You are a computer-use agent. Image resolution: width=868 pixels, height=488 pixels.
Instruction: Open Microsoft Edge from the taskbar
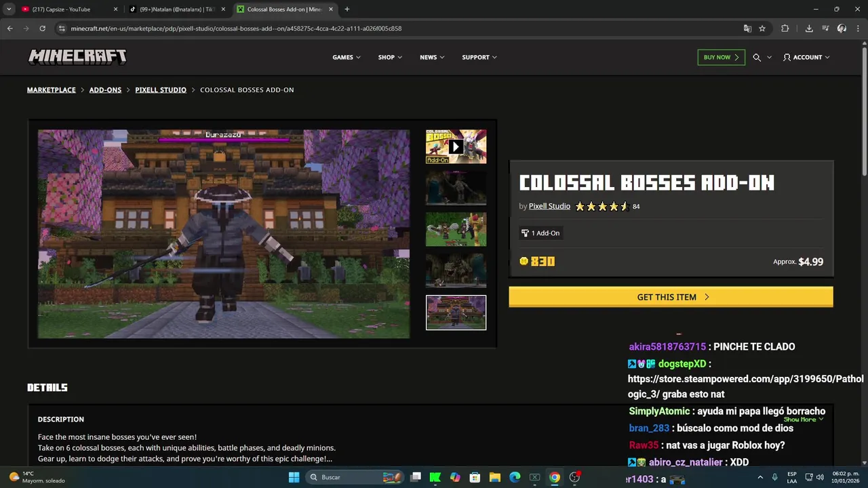[515, 477]
